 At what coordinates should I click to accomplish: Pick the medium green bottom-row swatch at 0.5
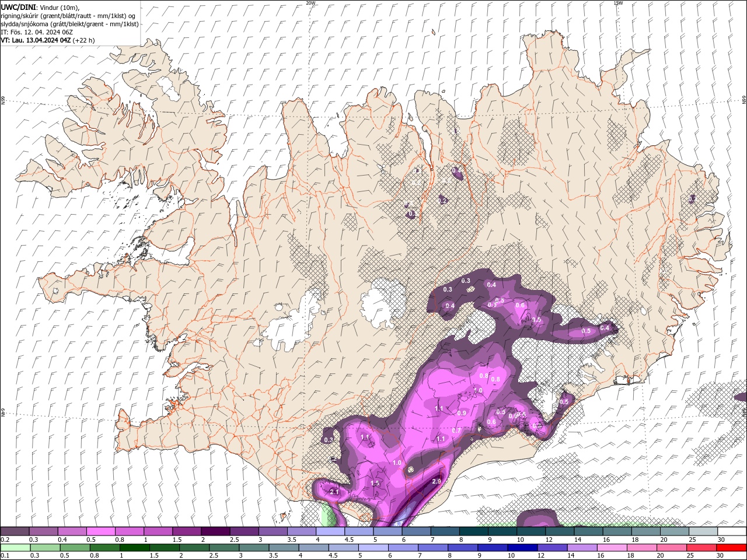pyautogui.click(x=75, y=548)
